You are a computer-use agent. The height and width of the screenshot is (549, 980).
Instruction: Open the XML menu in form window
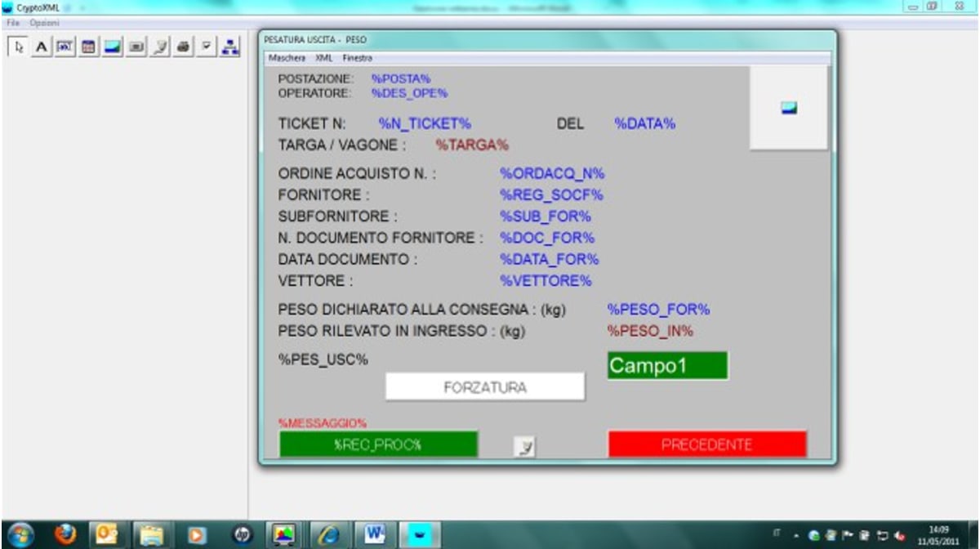click(323, 59)
